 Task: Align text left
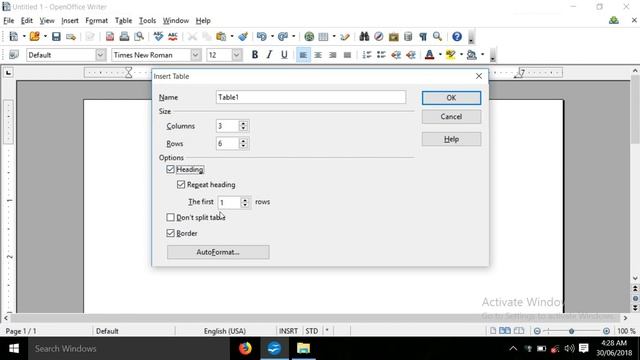(303, 55)
